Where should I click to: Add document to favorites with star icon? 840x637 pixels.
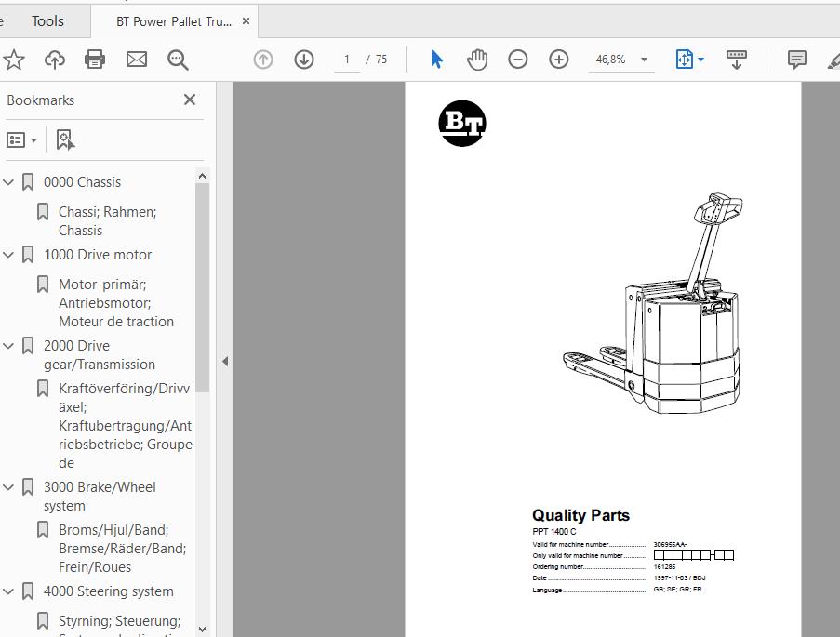[13, 60]
